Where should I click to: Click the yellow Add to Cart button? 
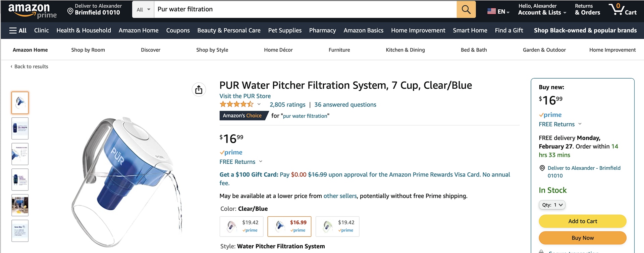[x=583, y=221]
